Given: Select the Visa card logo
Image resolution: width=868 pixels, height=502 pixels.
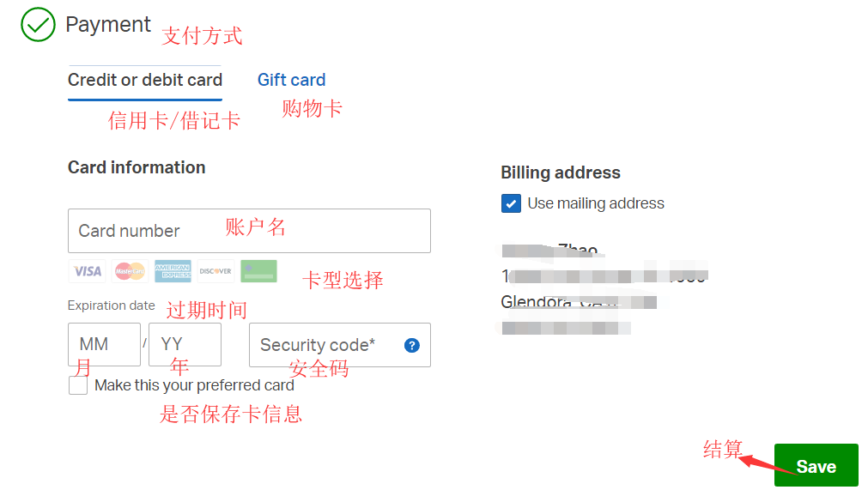Looking at the screenshot, I should click(x=87, y=271).
